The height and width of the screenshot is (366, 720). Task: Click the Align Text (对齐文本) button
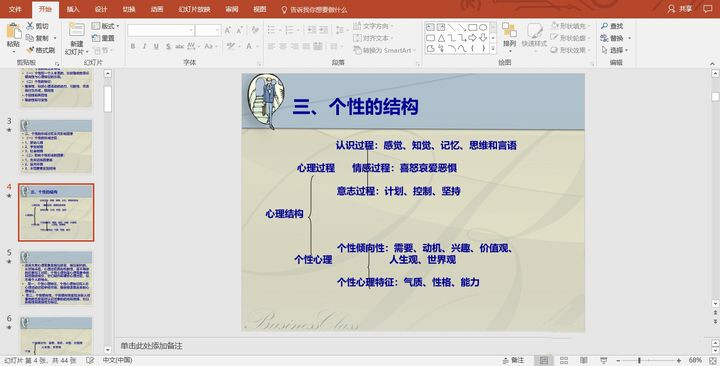point(372,38)
